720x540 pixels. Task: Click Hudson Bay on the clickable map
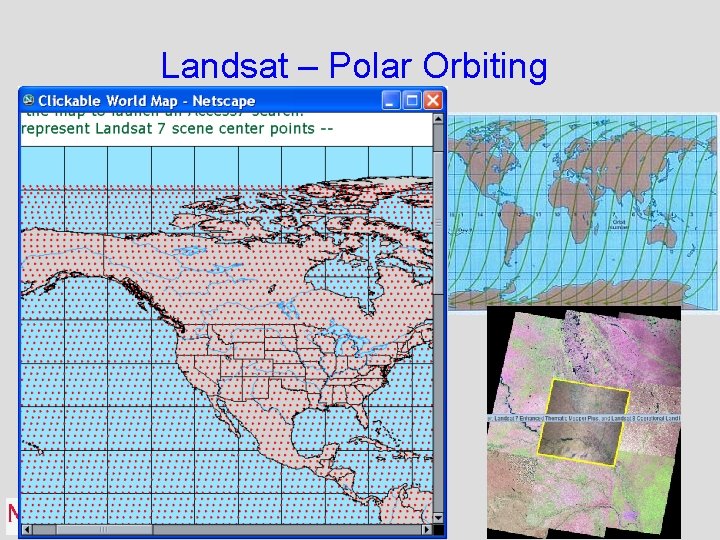tap(344, 280)
